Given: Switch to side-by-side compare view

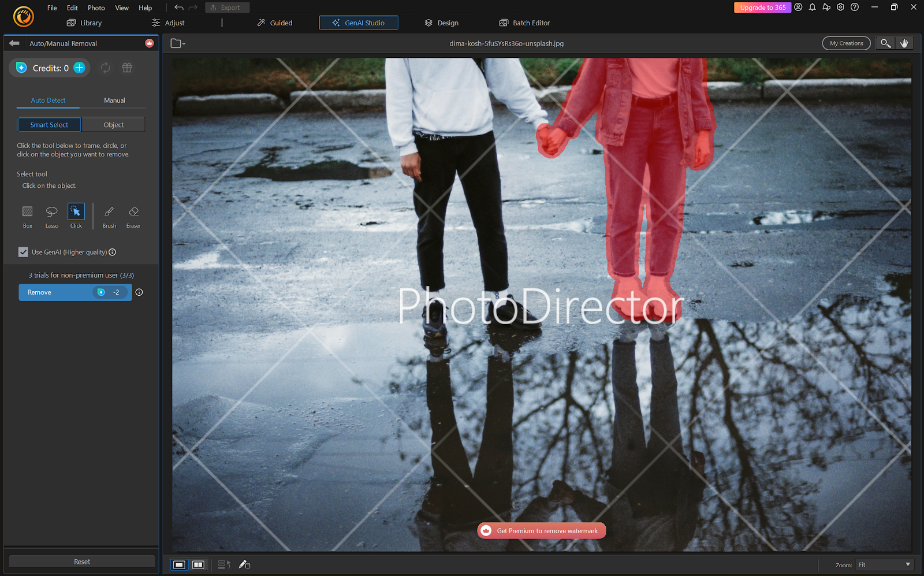Looking at the screenshot, I should tap(198, 564).
